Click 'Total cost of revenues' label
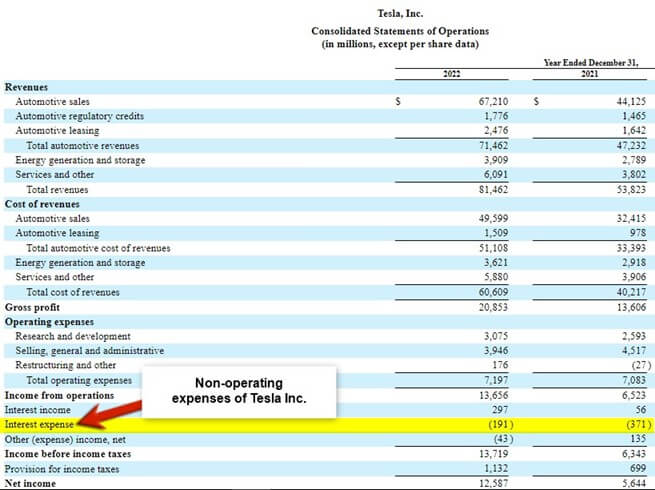Screen dimensions: 655x490 [x=73, y=292]
